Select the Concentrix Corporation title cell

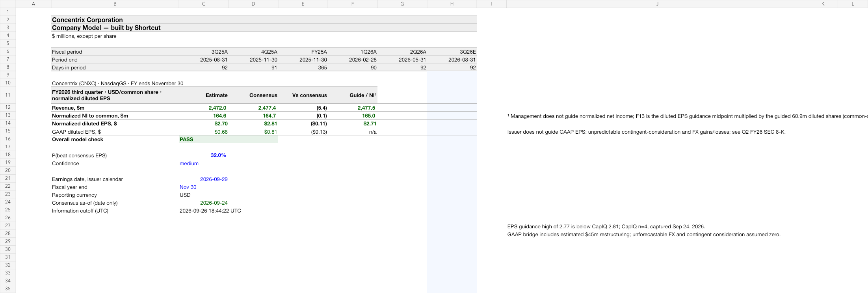point(115,20)
